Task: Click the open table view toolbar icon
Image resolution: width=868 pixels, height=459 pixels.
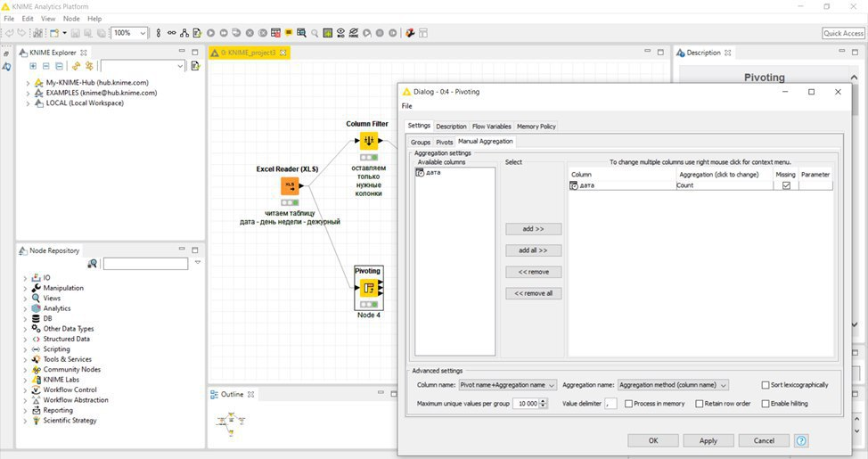Action: (301, 33)
